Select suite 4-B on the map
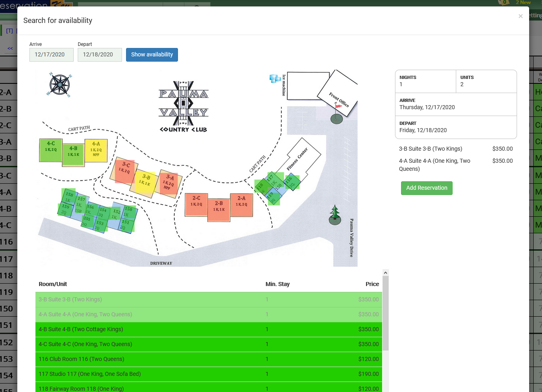This screenshot has height=392, width=542. point(73,156)
